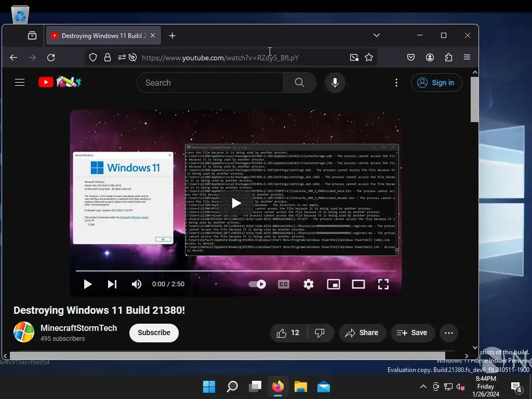This screenshot has width=532, height=399.
Task: Close the Destroying Windows 11 Build tab
Action: [153, 35]
